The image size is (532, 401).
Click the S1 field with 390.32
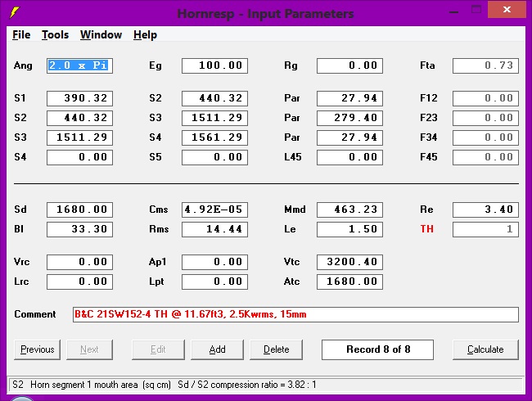pos(79,98)
